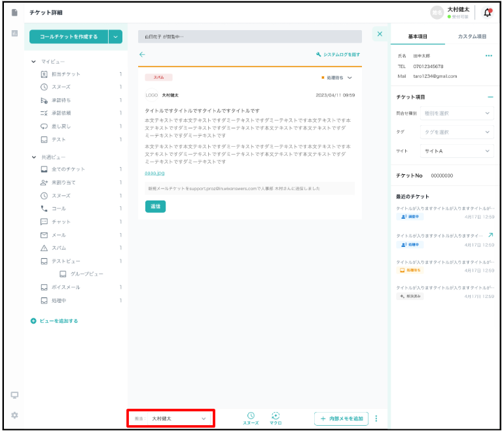Click the macro icon in bottom bar
The width and height of the screenshot is (504, 431).
click(276, 416)
